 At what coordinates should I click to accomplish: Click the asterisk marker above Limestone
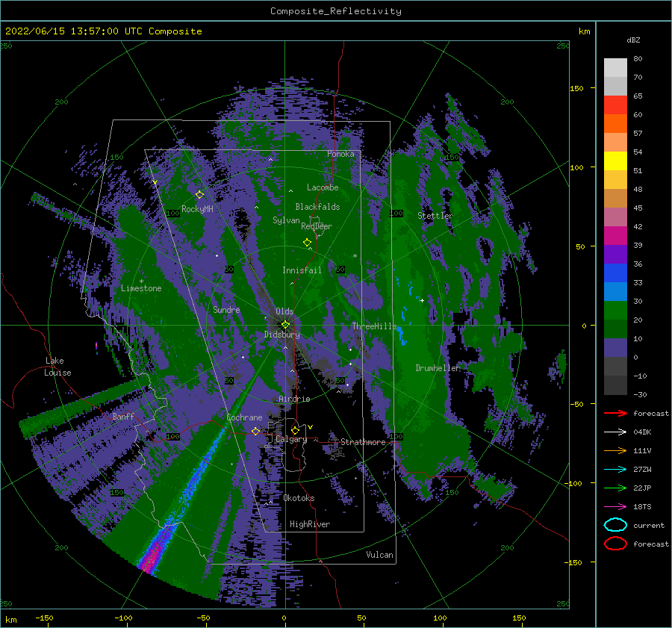click(141, 282)
